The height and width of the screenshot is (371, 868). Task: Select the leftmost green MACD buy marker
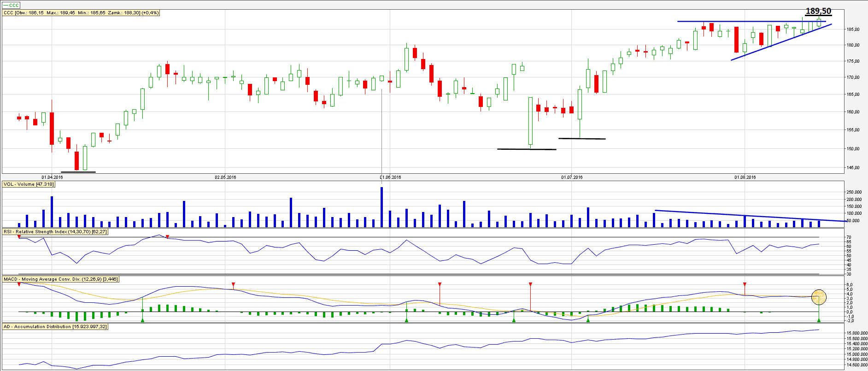pyautogui.click(x=142, y=320)
